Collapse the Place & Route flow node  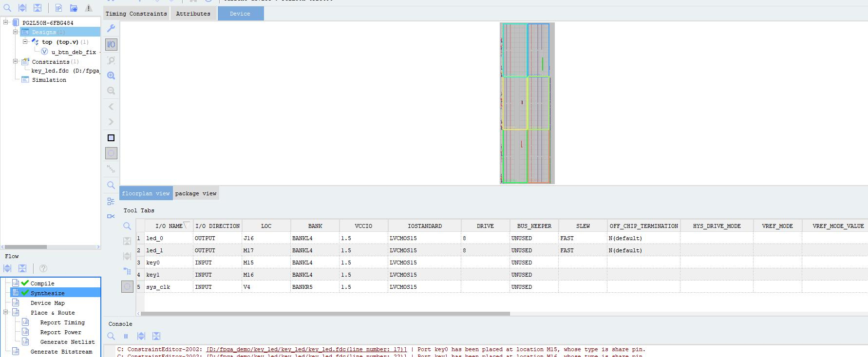tap(6, 313)
